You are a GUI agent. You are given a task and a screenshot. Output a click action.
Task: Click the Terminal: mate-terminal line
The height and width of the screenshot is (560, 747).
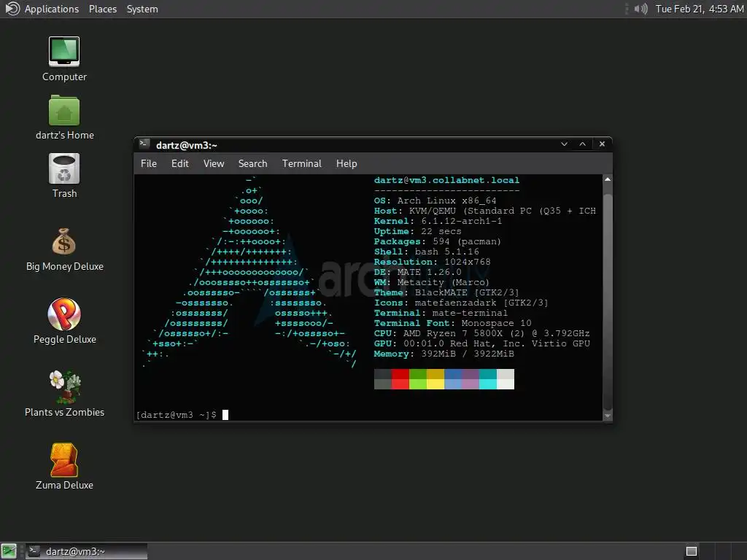441,313
